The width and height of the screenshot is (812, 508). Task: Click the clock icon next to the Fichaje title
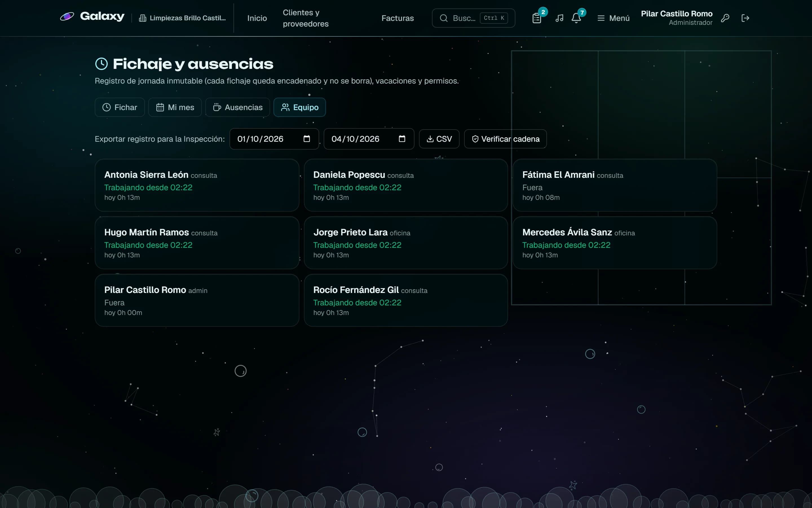pos(102,64)
